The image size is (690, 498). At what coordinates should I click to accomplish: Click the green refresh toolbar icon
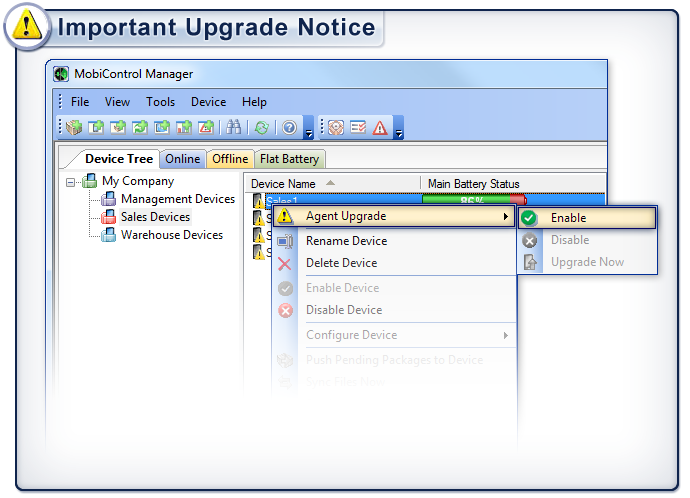262,128
